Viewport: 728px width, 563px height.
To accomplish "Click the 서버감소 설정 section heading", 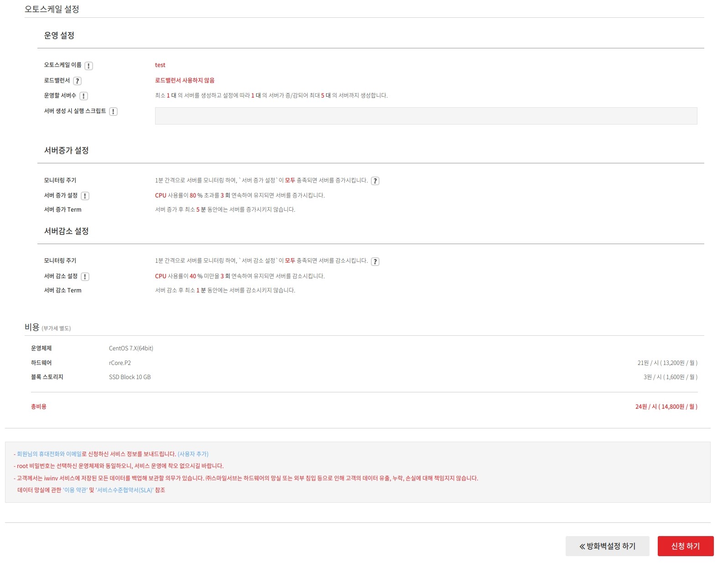I will click(67, 231).
